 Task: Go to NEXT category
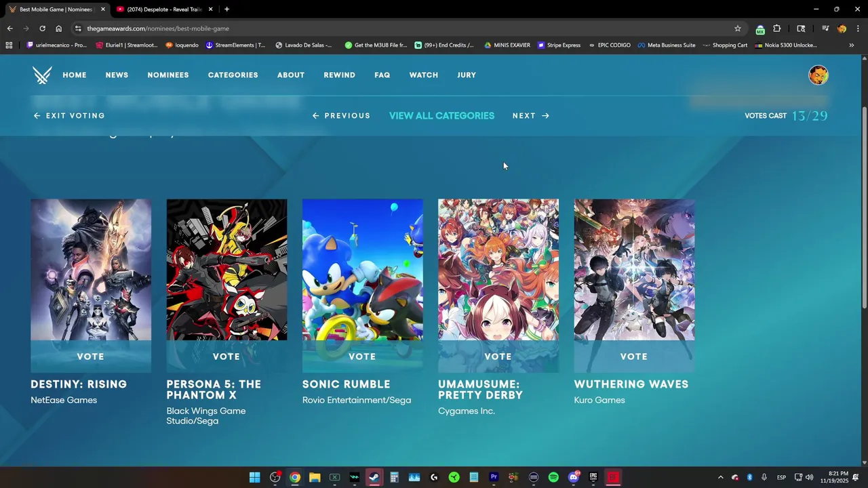(x=531, y=116)
